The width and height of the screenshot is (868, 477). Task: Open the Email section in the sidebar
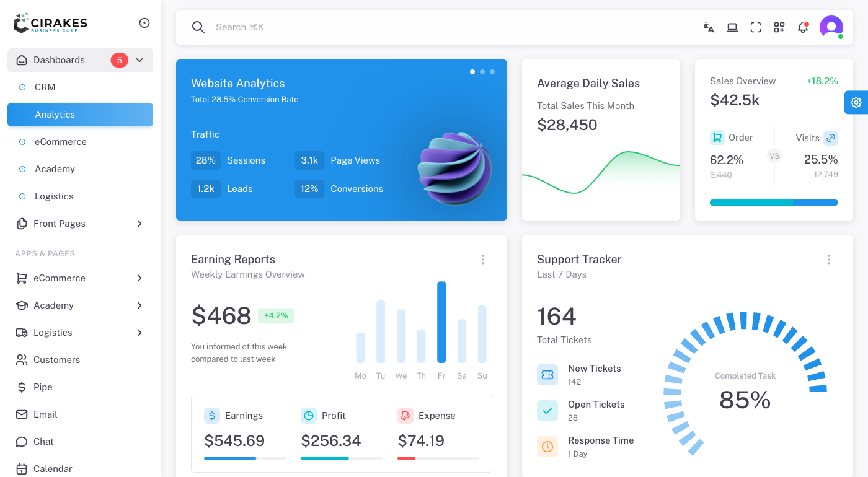(x=46, y=414)
